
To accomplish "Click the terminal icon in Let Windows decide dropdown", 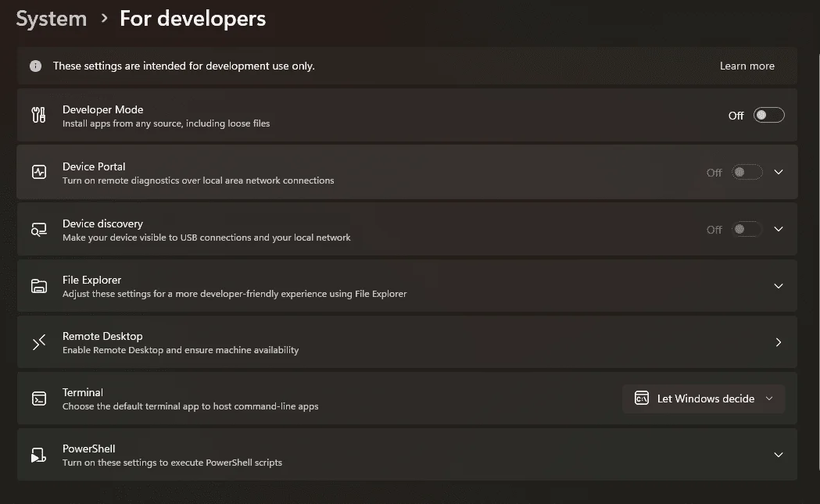I will 642,399.
